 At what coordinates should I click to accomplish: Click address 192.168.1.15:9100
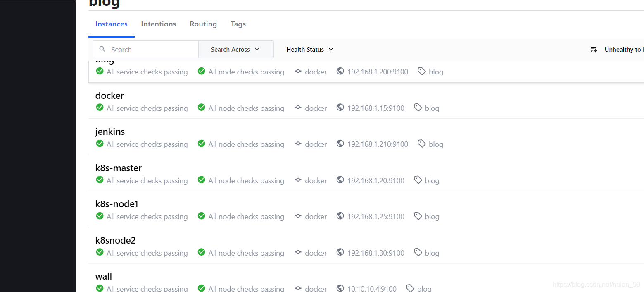pos(376,108)
